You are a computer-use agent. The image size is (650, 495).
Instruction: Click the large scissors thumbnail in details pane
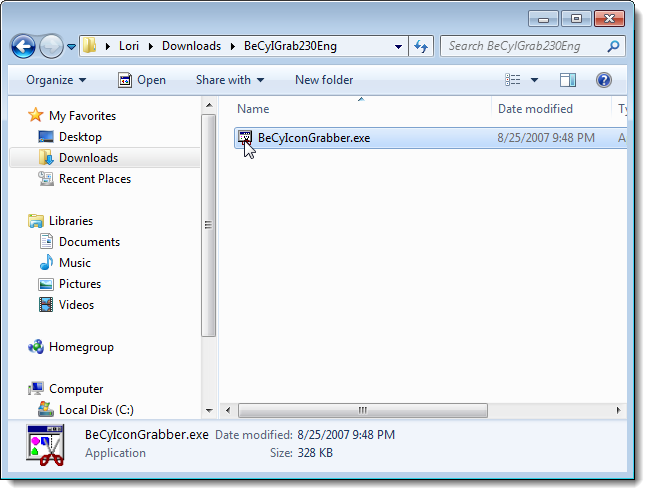click(x=45, y=445)
